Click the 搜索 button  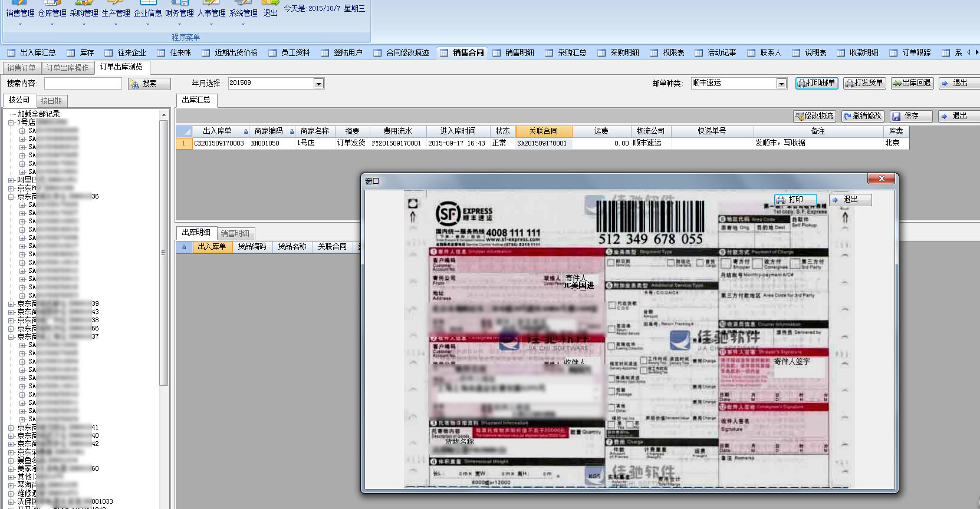click(x=149, y=84)
